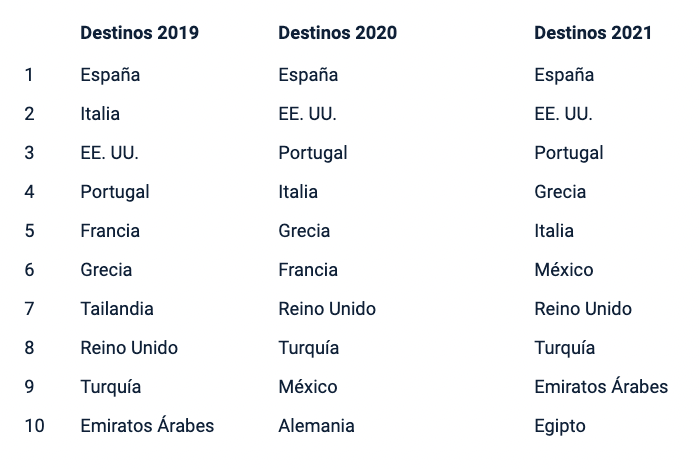Select Alemania in the 2020 column

[317, 426]
